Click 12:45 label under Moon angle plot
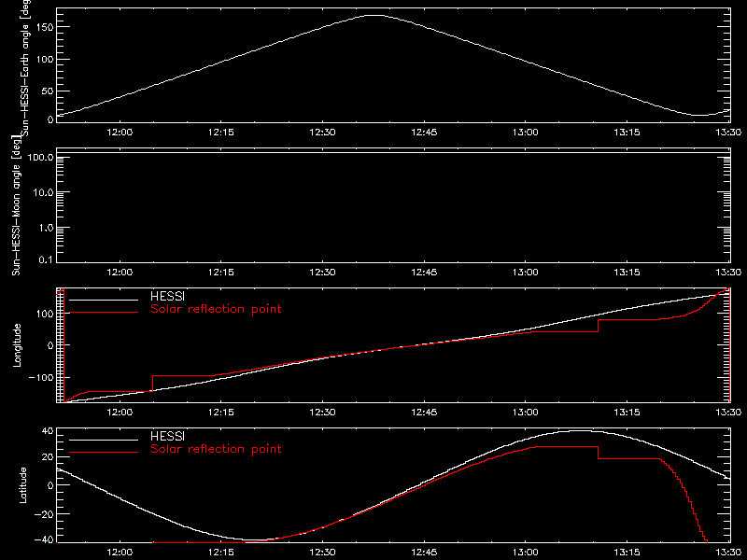Viewport: 747px width, 560px height. click(x=424, y=272)
